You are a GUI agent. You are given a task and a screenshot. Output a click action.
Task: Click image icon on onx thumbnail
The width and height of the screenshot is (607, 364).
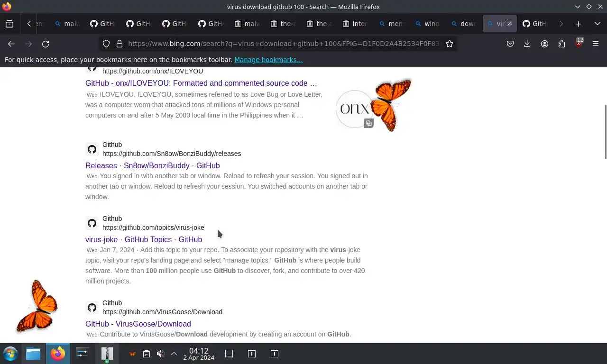pyautogui.click(x=368, y=123)
